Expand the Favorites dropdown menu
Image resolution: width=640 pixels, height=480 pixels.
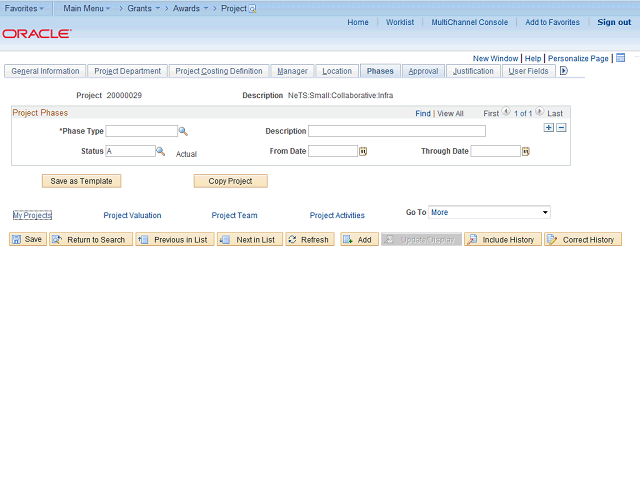coord(24,8)
